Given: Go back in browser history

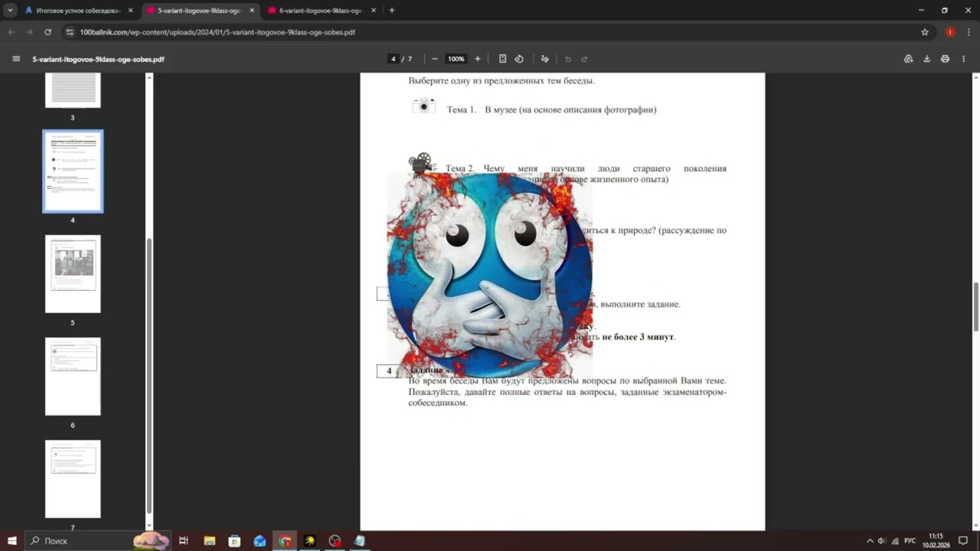Looking at the screenshot, I should coord(11,32).
